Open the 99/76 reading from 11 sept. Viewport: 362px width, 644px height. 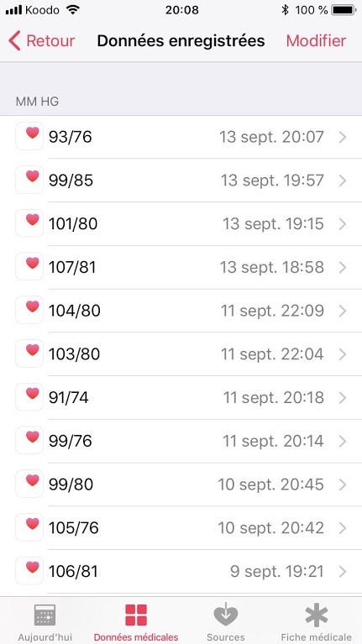coord(181,441)
